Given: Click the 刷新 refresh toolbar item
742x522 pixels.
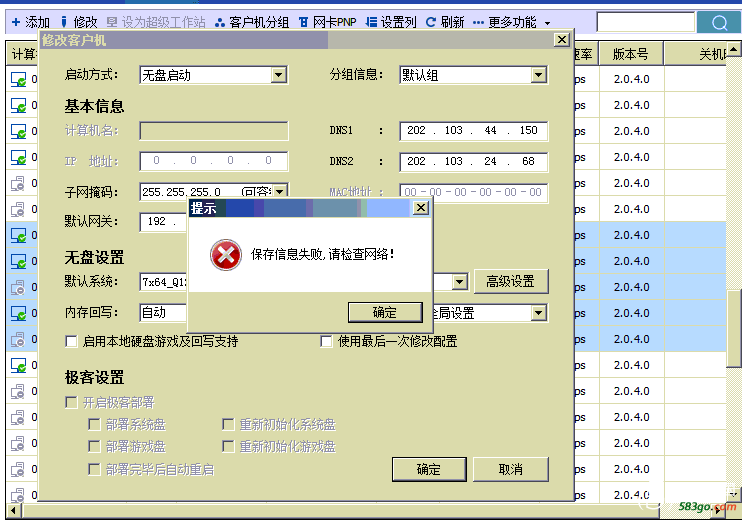Looking at the screenshot, I should coord(445,22).
